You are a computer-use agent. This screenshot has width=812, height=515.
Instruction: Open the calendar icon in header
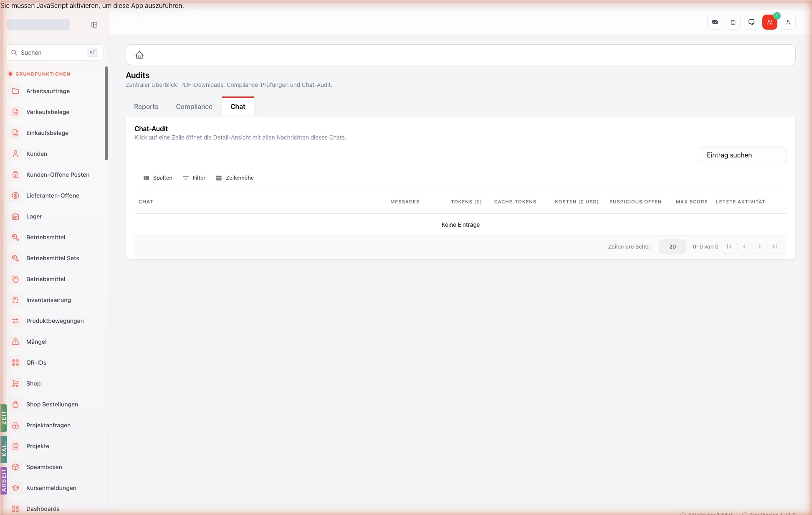pyautogui.click(x=733, y=22)
